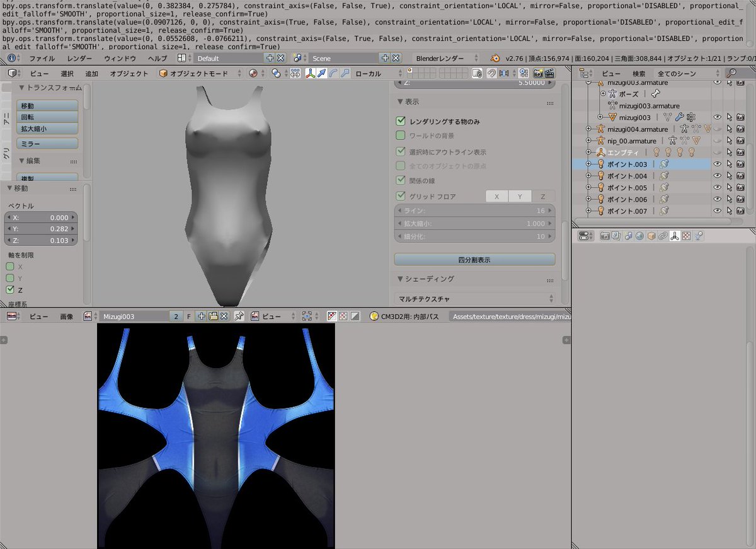Click the OpenGL render animation clapper icon
The width and height of the screenshot is (756, 549).
coord(549,74)
